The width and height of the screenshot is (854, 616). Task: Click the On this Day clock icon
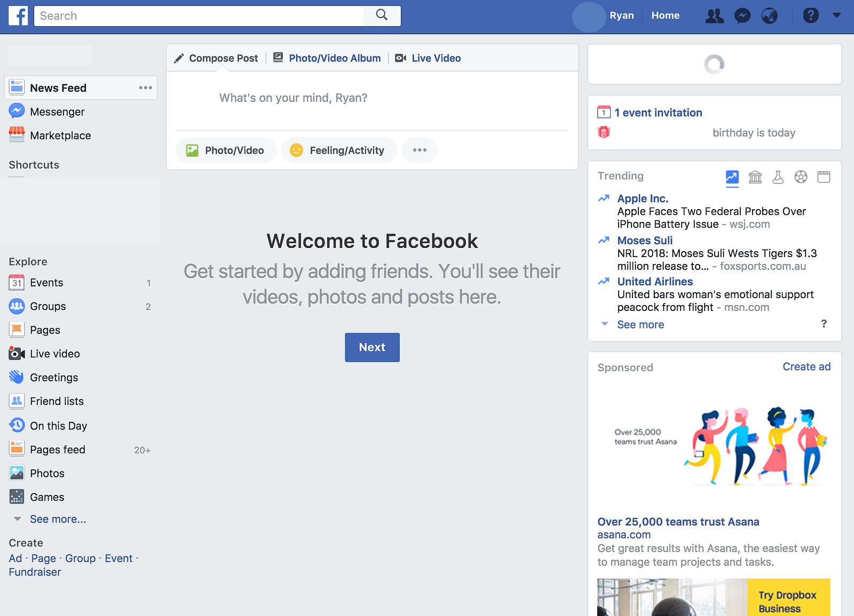(x=17, y=425)
